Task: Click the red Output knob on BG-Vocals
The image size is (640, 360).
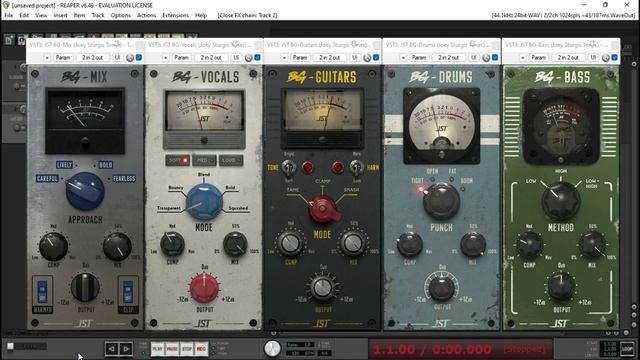Action: pyautogui.click(x=204, y=288)
